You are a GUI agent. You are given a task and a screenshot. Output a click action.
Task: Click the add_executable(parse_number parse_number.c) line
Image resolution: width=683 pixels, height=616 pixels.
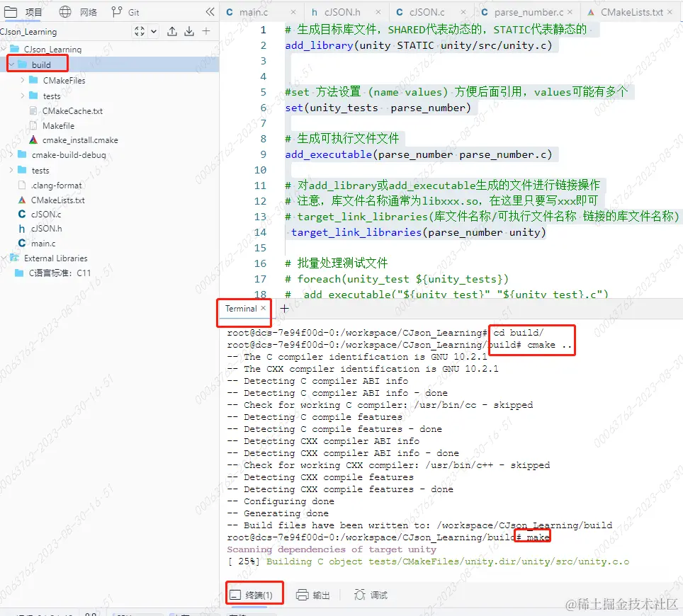click(418, 154)
